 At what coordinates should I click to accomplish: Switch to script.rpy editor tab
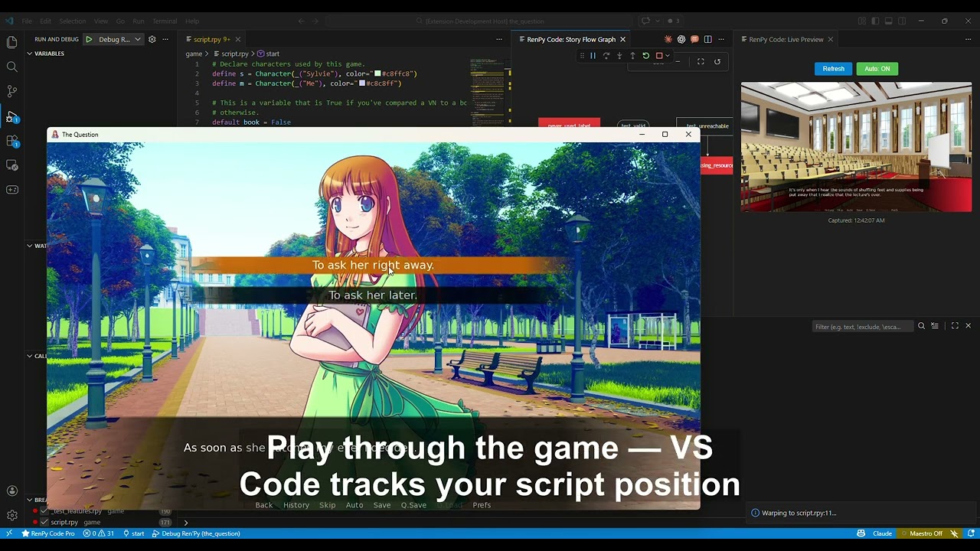212,39
